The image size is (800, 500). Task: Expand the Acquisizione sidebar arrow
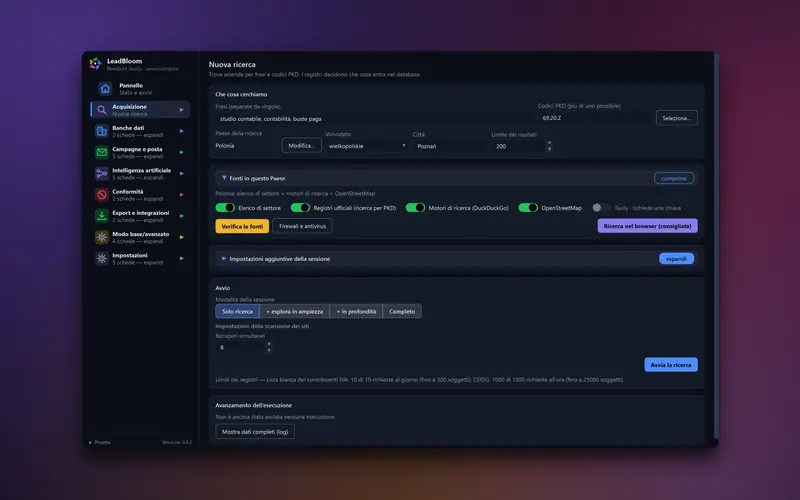[182, 110]
